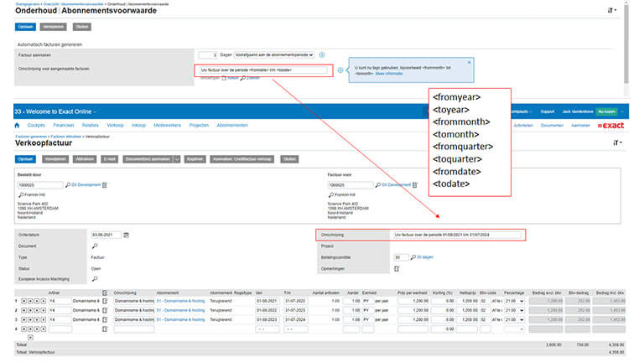This screenshot has width=644, height=362.
Task: Click the Omschrijving field on the invoice
Action: (456, 235)
